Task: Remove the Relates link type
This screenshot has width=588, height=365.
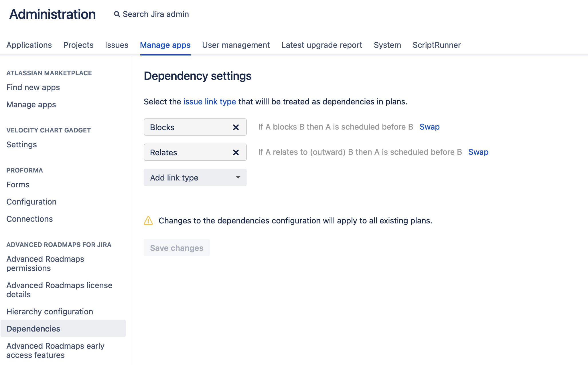Action: pos(236,152)
